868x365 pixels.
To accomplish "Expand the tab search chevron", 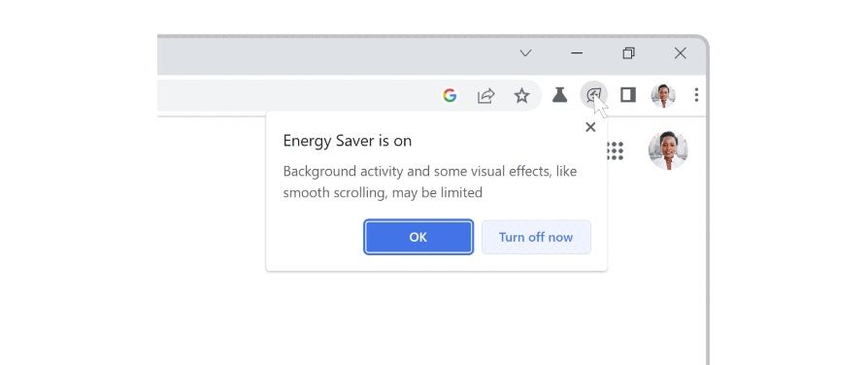I will (x=525, y=53).
